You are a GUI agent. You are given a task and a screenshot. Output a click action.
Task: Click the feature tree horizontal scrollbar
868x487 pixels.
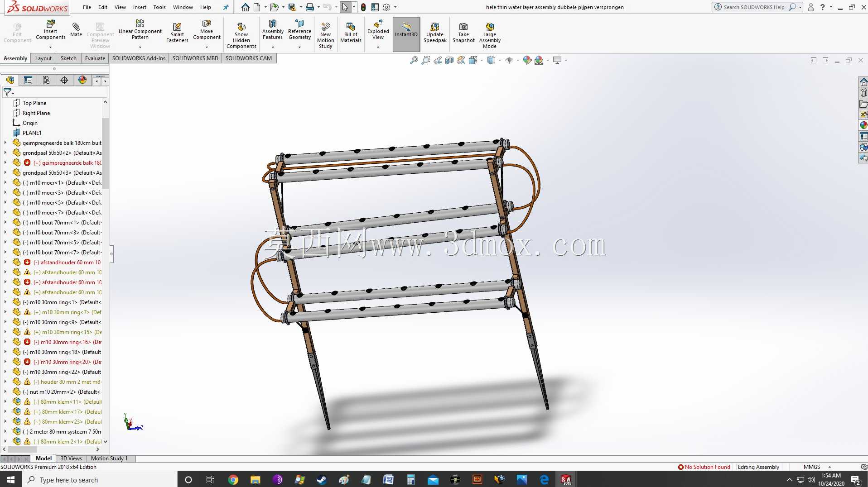[x=51, y=449]
